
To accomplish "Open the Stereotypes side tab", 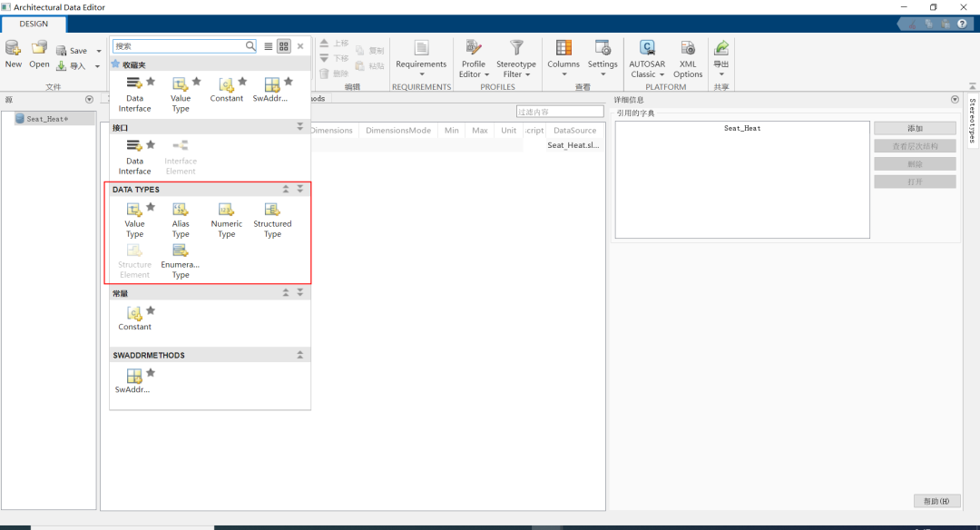I will 972,120.
